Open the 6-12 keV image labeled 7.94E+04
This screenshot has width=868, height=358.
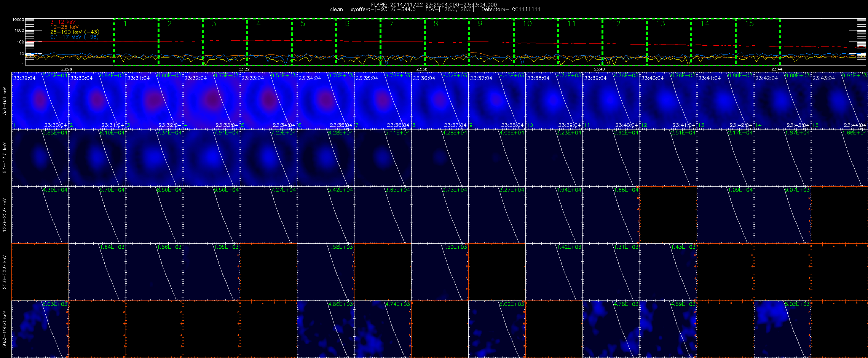pyautogui.click(x=211, y=158)
